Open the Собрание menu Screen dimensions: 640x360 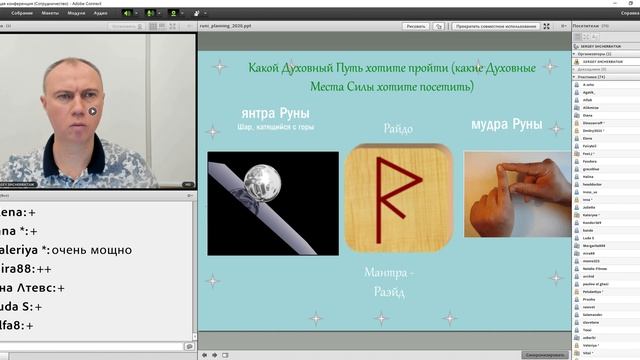click(22, 13)
